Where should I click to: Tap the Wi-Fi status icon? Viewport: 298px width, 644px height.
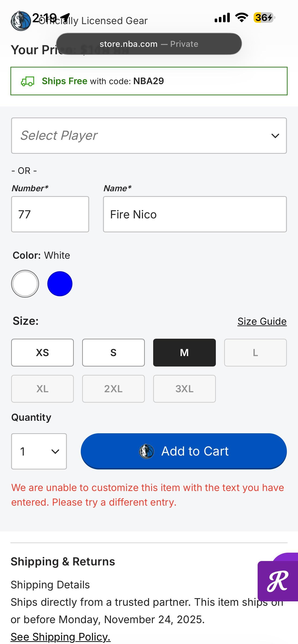[x=241, y=17]
